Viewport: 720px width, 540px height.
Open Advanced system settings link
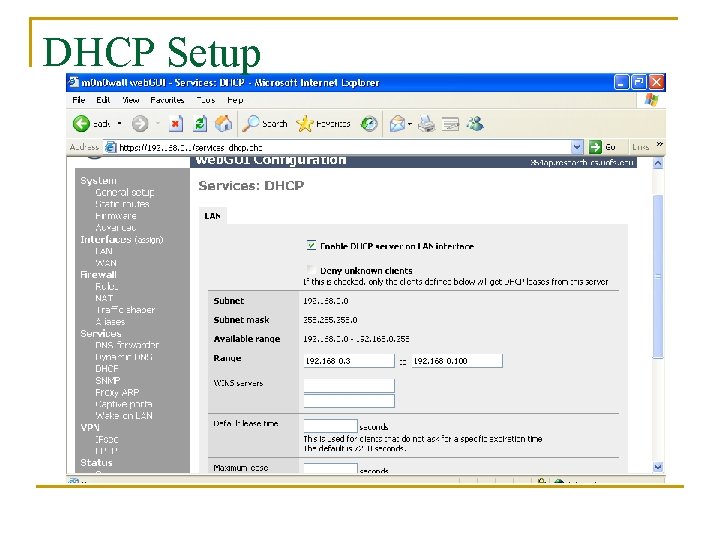(116, 227)
